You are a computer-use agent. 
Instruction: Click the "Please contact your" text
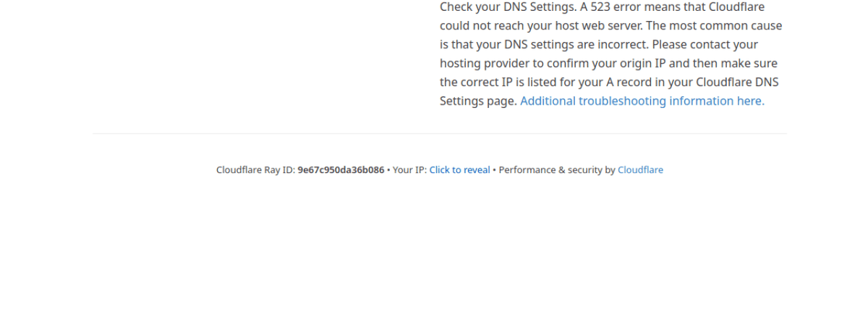pos(705,45)
